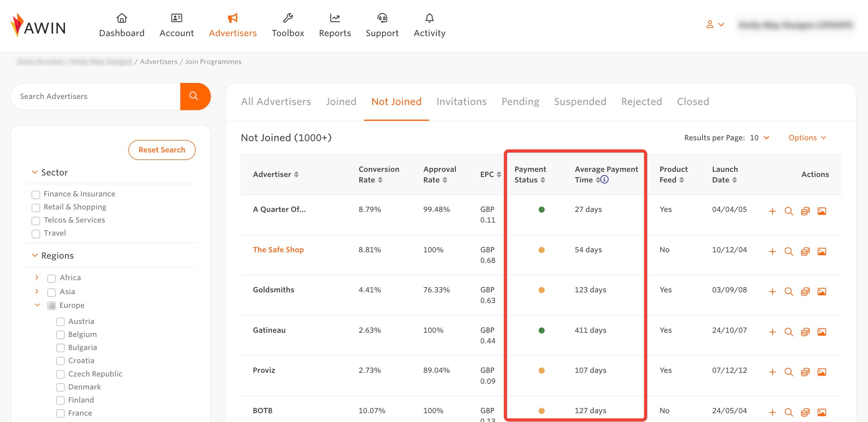Tick the Travel sector checkbox
The height and width of the screenshot is (422, 868).
(x=36, y=234)
